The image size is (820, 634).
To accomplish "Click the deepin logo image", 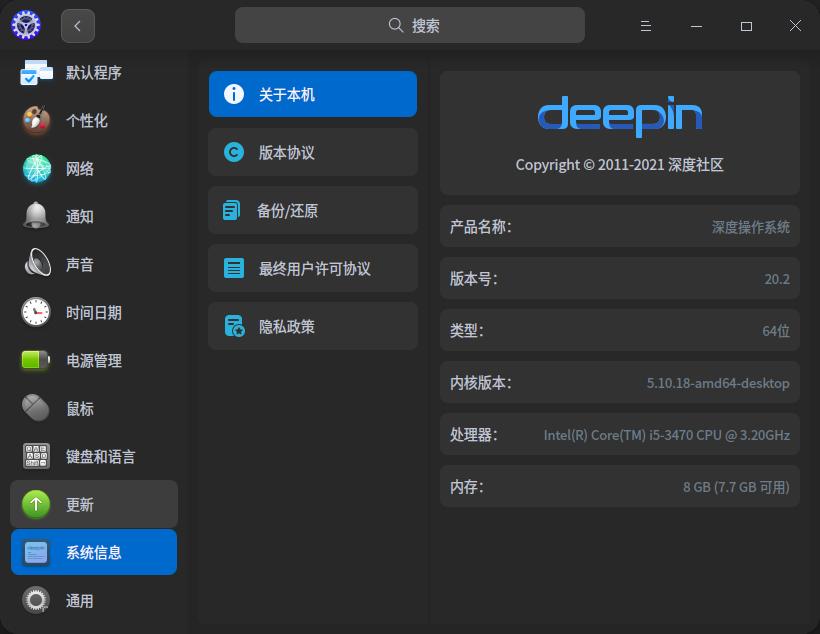I will click(x=620, y=116).
